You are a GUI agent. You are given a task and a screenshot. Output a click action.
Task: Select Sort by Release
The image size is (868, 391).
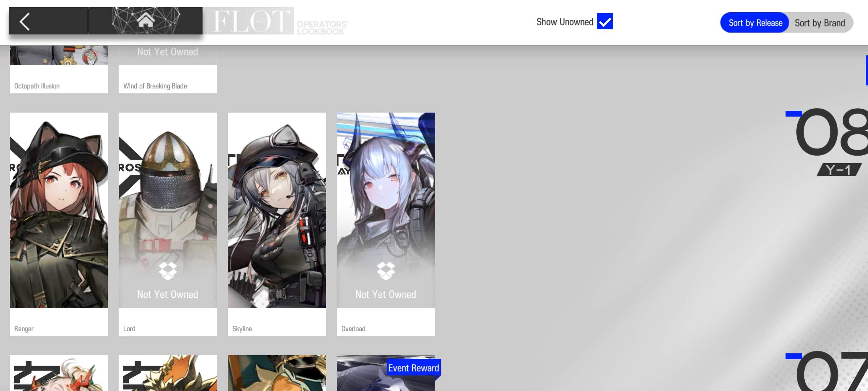coord(755,23)
